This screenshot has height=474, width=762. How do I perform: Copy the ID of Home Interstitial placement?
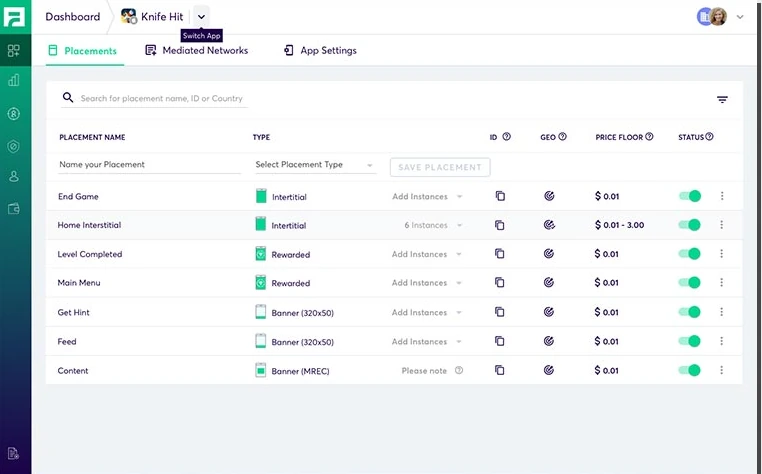500,225
